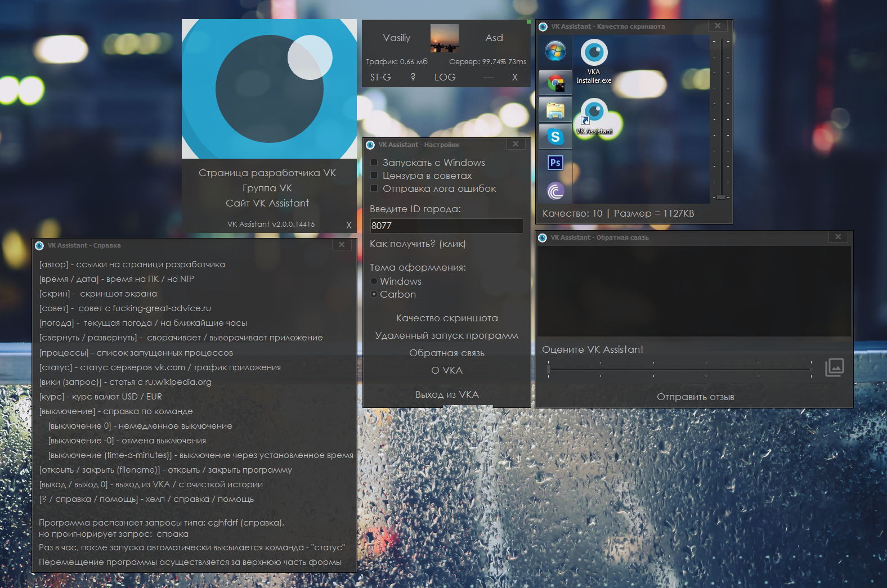Click the attach image icon in feedback window
Image resolution: width=887 pixels, height=588 pixels.
click(x=835, y=367)
